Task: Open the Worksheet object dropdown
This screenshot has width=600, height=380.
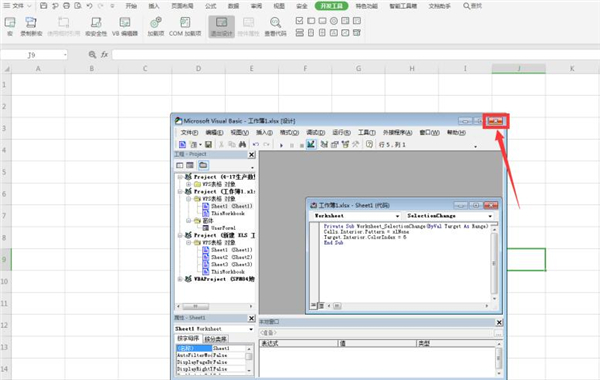Action: point(355,216)
